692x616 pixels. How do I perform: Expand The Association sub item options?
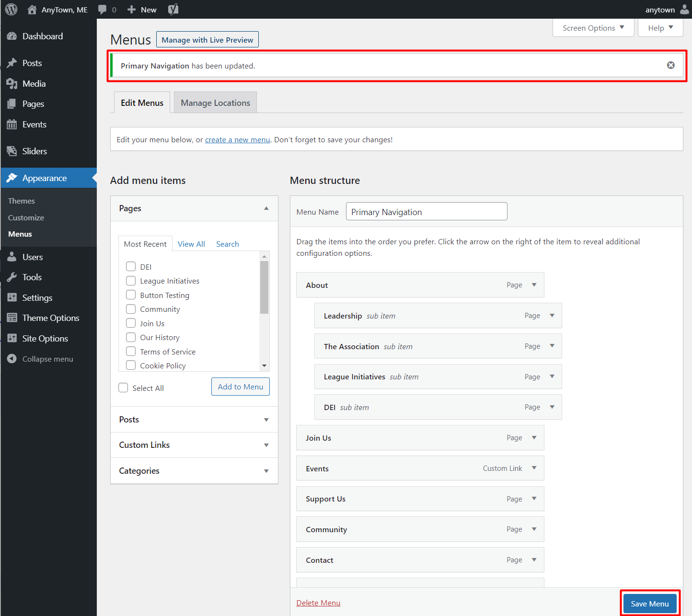pos(552,346)
